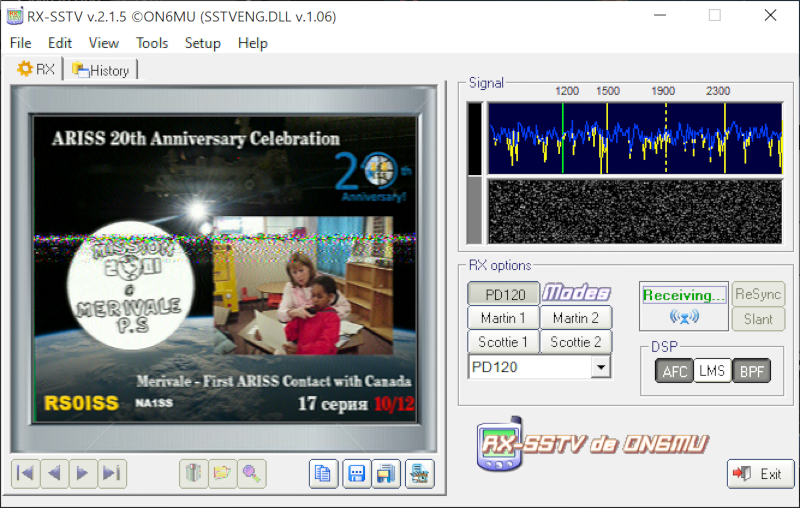Click the signal level meter bar
The width and height of the screenshot is (800, 508).
tap(474, 173)
